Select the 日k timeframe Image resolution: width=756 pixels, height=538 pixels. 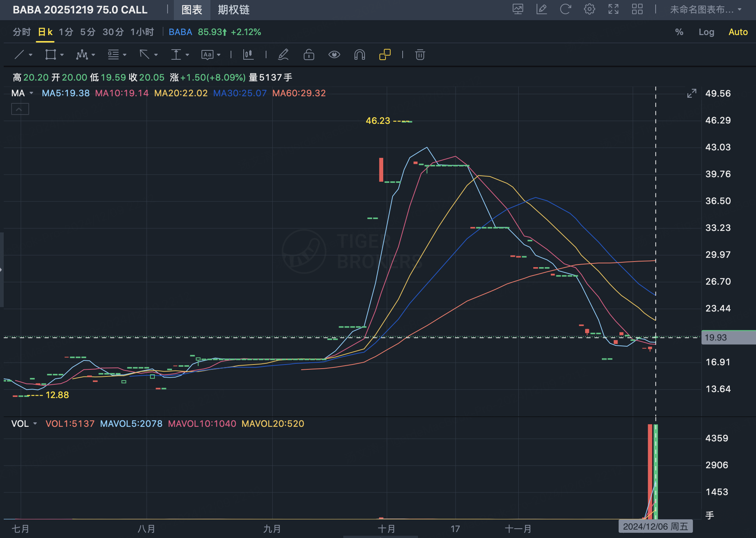(45, 32)
